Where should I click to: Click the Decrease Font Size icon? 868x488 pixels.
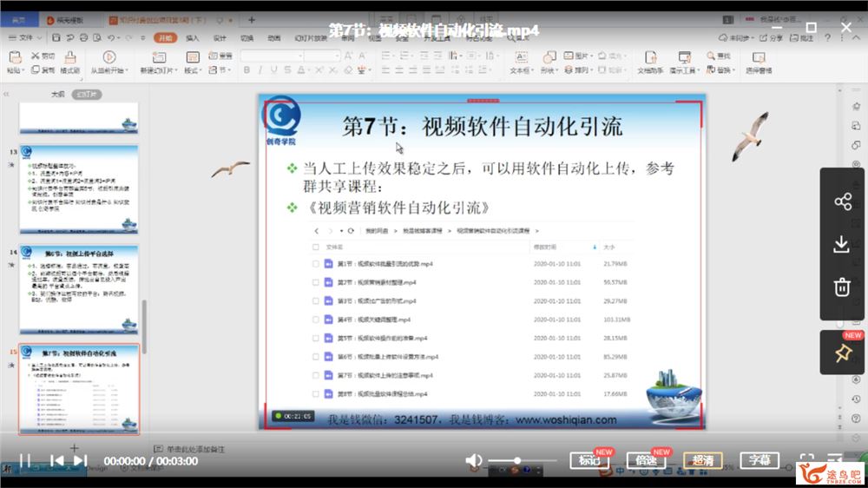[362, 56]
